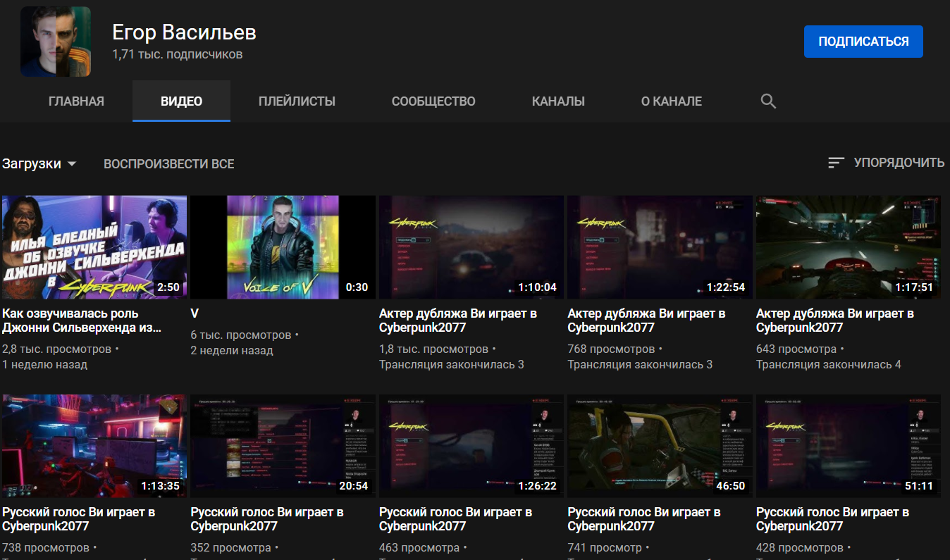The image size is (950, 560).
Task: Open Актер дубляжа title with 643 просмотра
Action: 835,321
